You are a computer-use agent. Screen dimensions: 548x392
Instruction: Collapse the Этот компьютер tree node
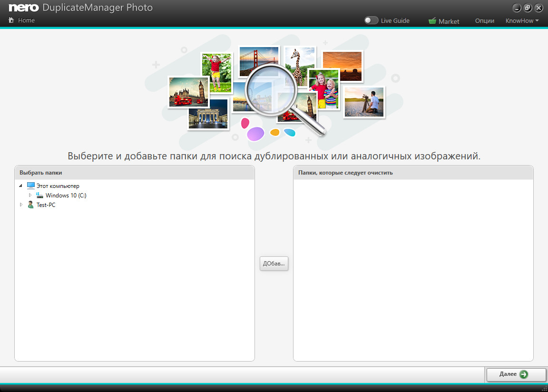[x=20, y=186]
